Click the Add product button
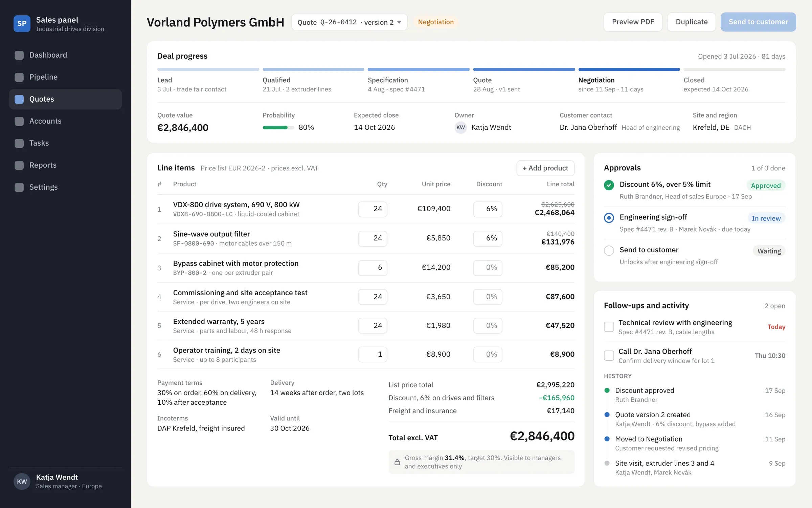This screenshot has height=508, width=812. coord(545,168)
